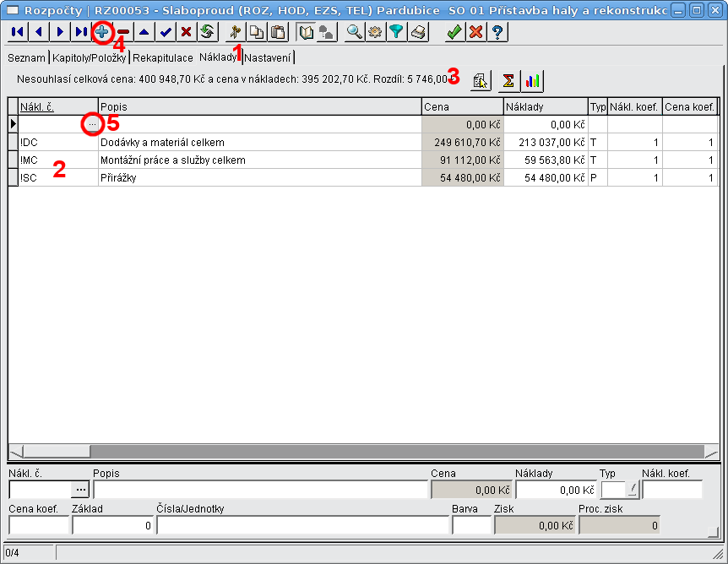Click into the bottom Popis input field
Viewport: 728px width, 564px height.
point(260,489)
